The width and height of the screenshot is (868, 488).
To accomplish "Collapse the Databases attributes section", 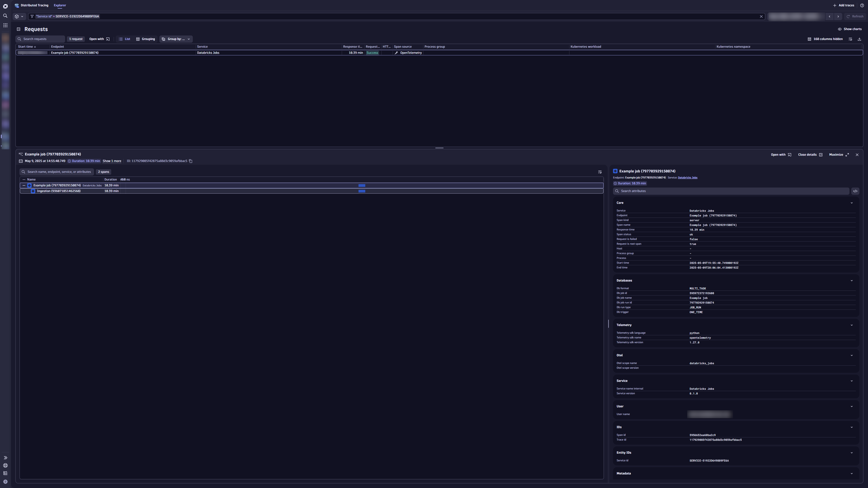I will [852, 281].
